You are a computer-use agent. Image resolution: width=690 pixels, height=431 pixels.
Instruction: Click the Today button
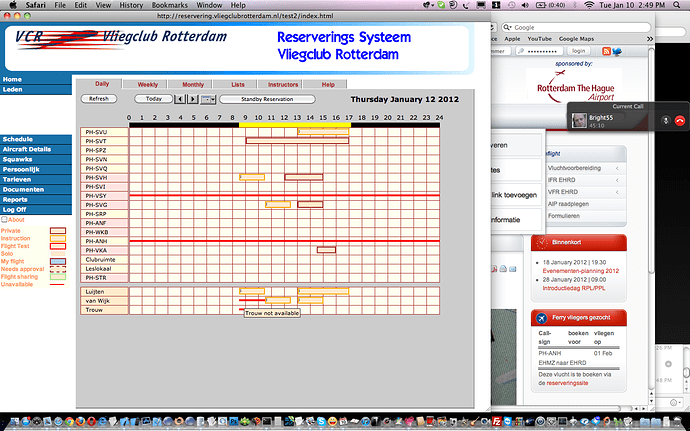coord(154,99)
